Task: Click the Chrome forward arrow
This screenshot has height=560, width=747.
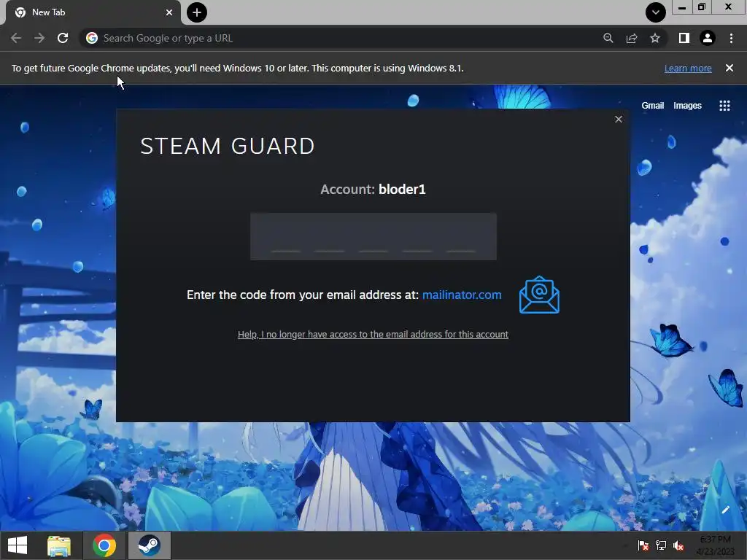Action: click(39, 38)
